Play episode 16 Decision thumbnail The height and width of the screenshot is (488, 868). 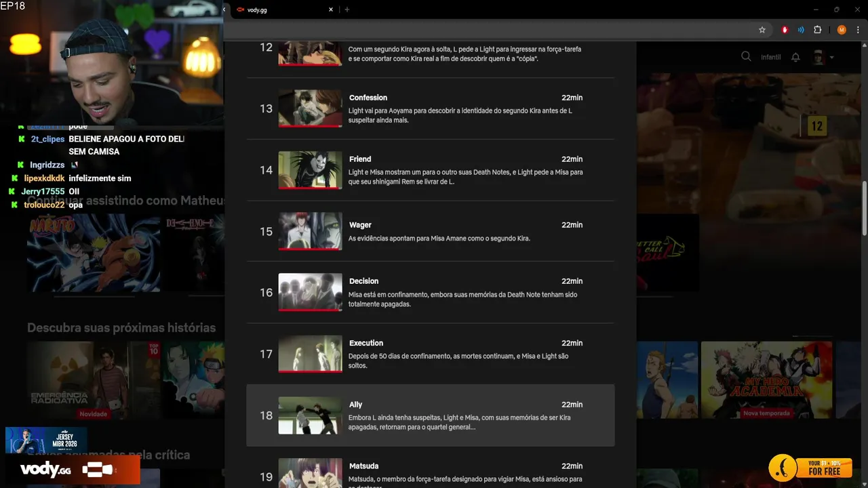pyautogui.click(x=310, y=292)
